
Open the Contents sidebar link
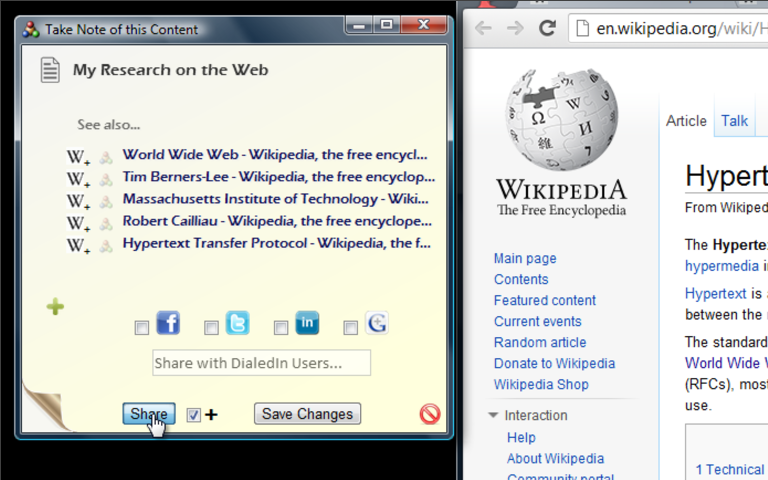click(x=521, y=279)
